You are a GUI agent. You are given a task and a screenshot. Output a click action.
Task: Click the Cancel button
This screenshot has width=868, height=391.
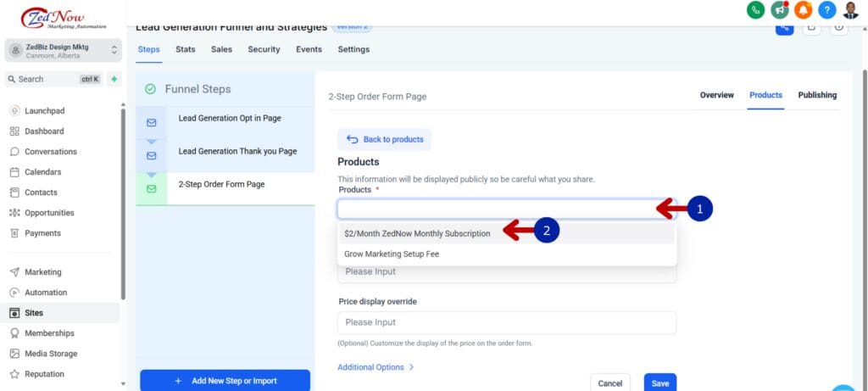click(610, 383)
